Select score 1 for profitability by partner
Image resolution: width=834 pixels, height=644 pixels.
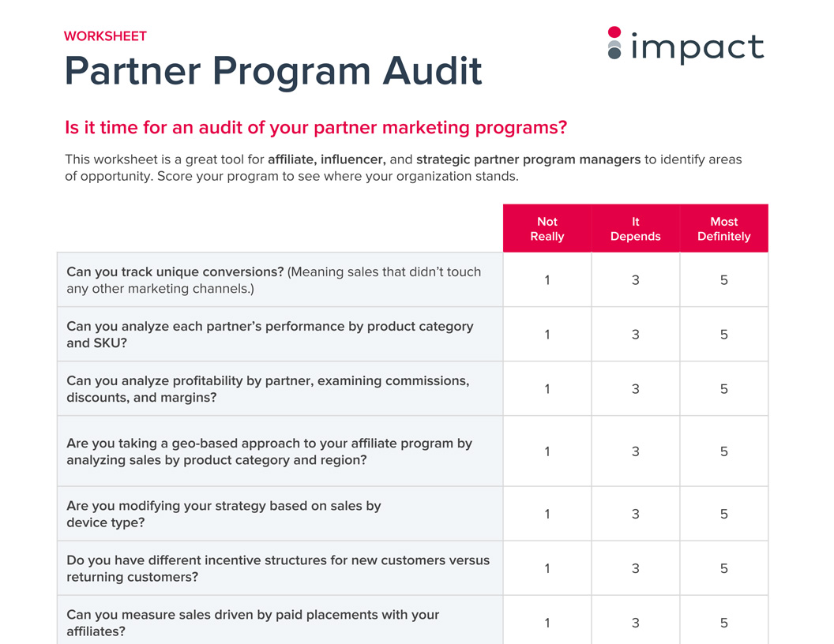[547, 389]
